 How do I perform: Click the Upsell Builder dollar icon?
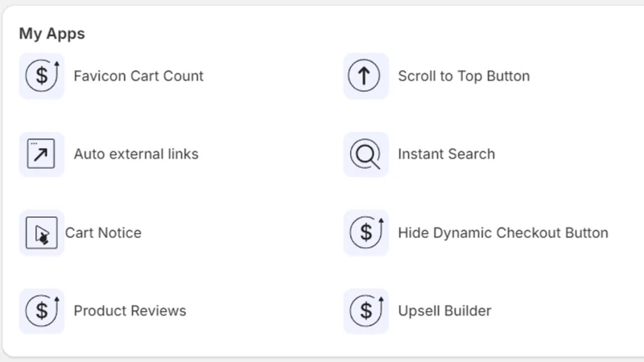click(366, 311)
